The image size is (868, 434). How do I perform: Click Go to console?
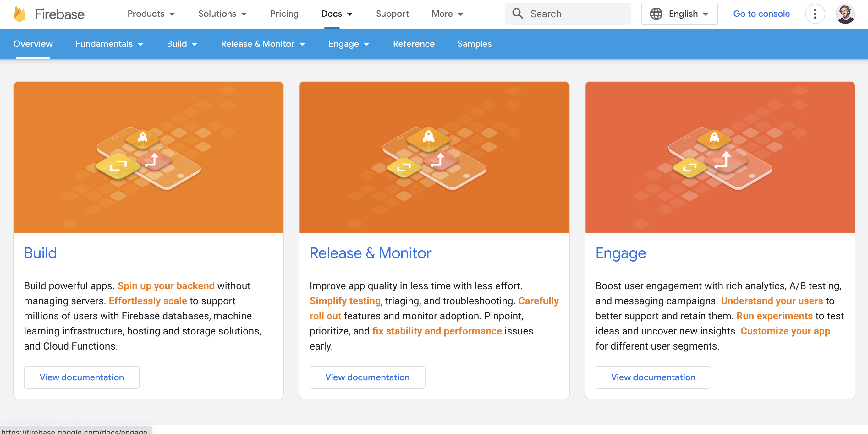click(x=761, y=14)
